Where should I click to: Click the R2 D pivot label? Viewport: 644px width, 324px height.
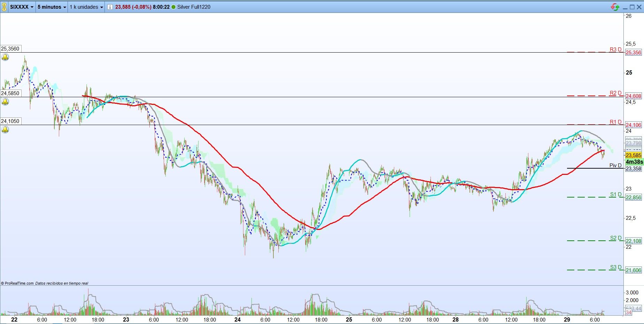point(615,93)
